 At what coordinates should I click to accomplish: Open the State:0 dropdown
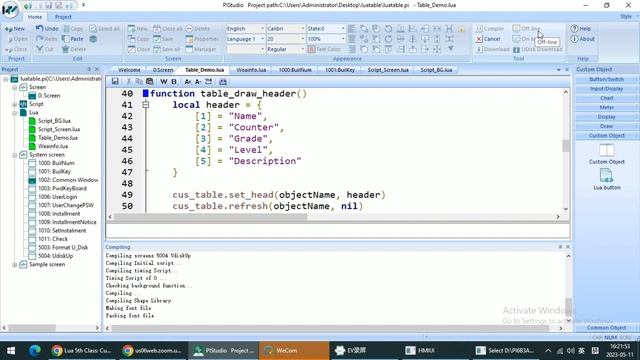[x=342, y=29]
